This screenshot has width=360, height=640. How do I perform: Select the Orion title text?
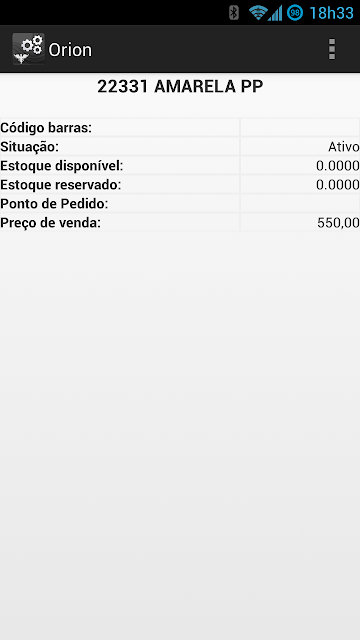point(70,50)
